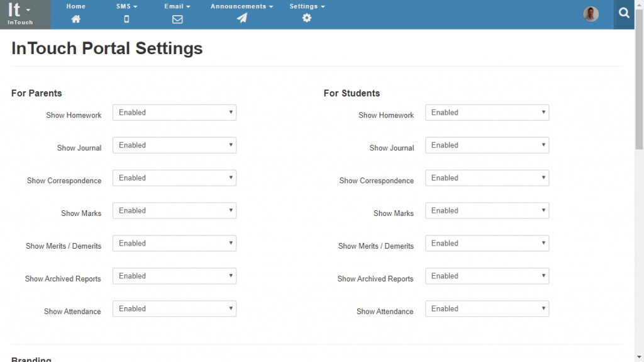This screenshot has height=362, width=644.
Task: Click the SMS mobile phone icon
Action: (x=126, y=19)
